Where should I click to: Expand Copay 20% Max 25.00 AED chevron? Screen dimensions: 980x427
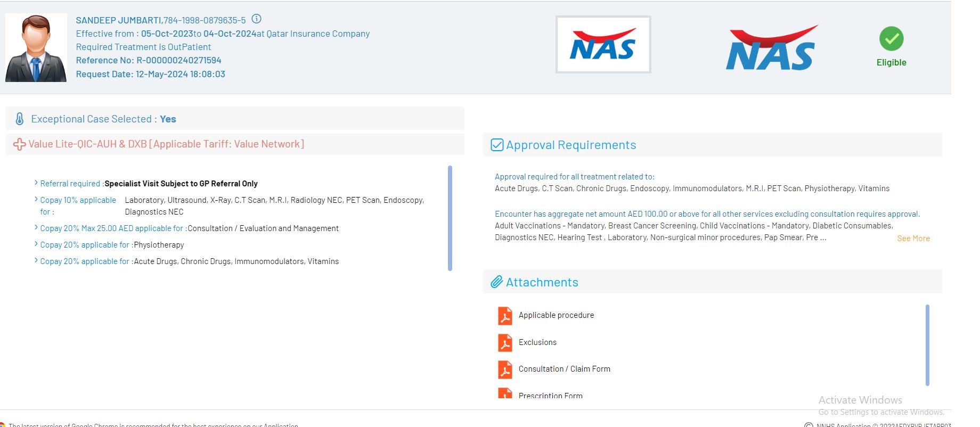(x=36, y=228)
